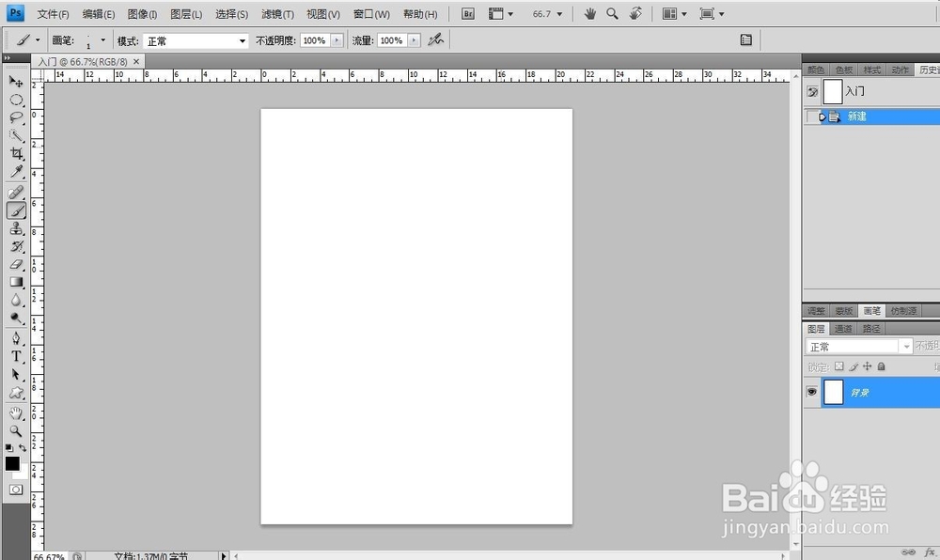Click the Zoom magnifier in top bar

(612, 13)
